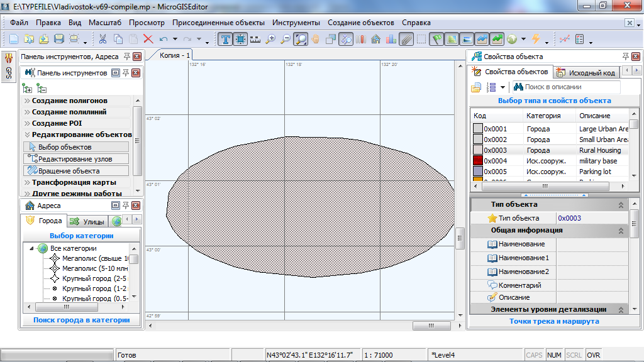The image size is (644, 362).
Task: Toggle the paperclip attachments button
Action: tap(406, 39)
